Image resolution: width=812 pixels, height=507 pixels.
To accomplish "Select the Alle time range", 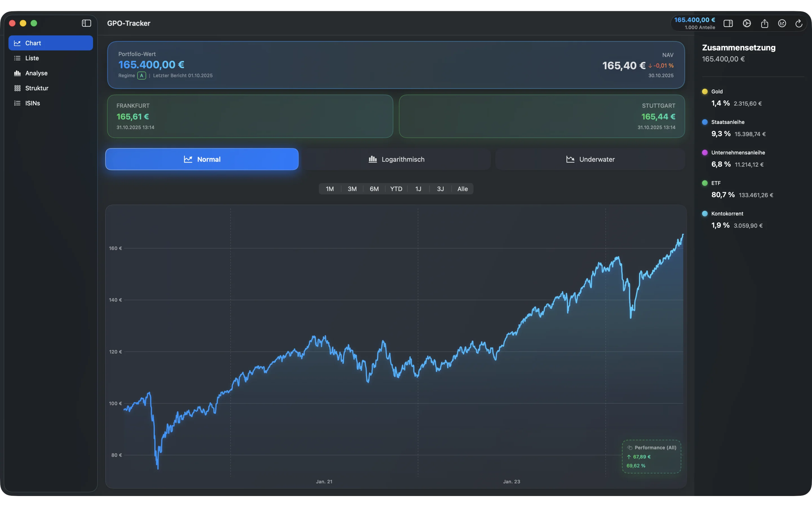I will (x=462, y=189).
